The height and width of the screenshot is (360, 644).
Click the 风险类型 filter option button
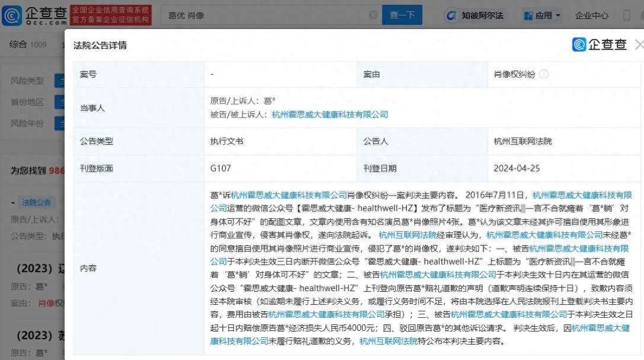click(x=59, y=80)
